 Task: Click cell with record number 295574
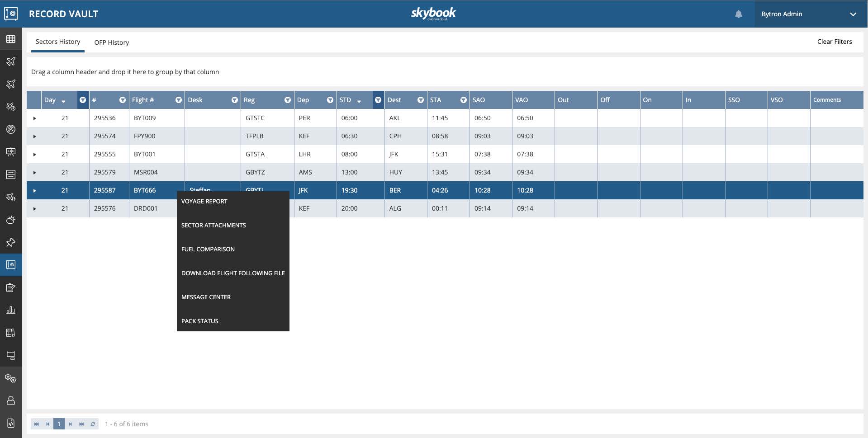(x=109, y=136)
